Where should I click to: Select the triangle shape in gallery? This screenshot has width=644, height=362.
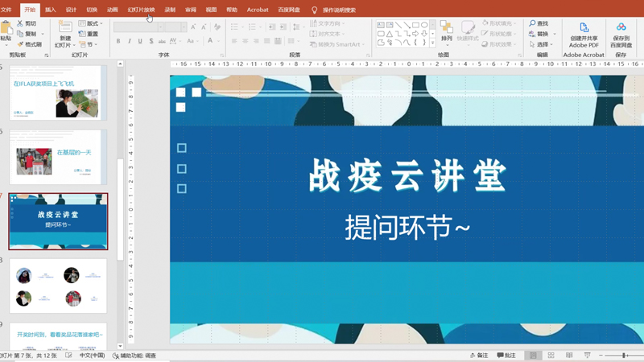390,34
